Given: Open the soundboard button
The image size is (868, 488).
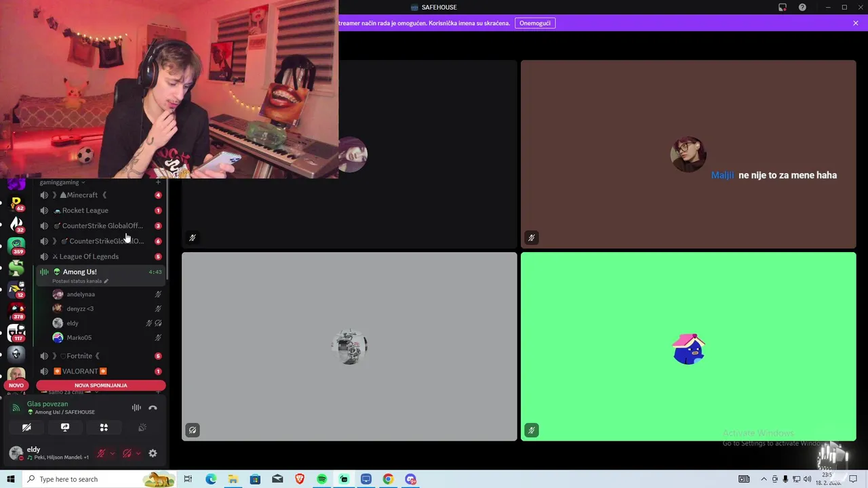Looking at the screenshot, I should [142, 428].
